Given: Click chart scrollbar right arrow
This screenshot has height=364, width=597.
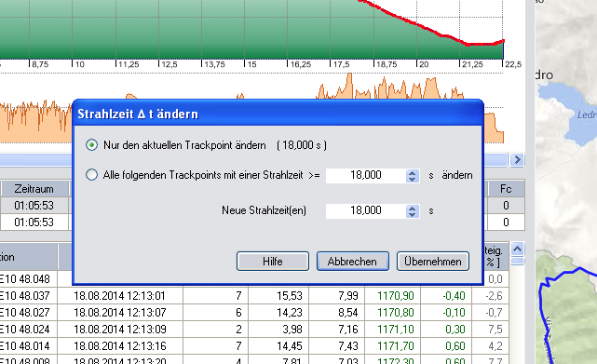Looking at the screenshot, I should 517,159.
